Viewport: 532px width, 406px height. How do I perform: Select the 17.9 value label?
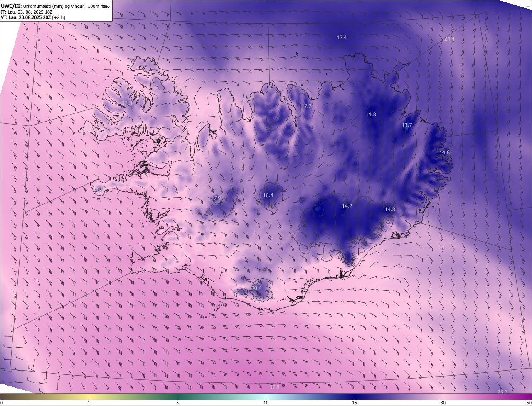216,198
